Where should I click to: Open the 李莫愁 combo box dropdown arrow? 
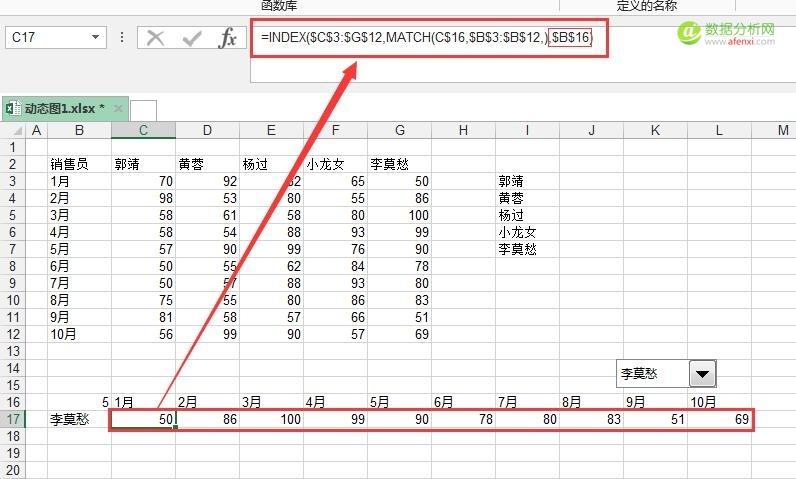pos(703,374)
